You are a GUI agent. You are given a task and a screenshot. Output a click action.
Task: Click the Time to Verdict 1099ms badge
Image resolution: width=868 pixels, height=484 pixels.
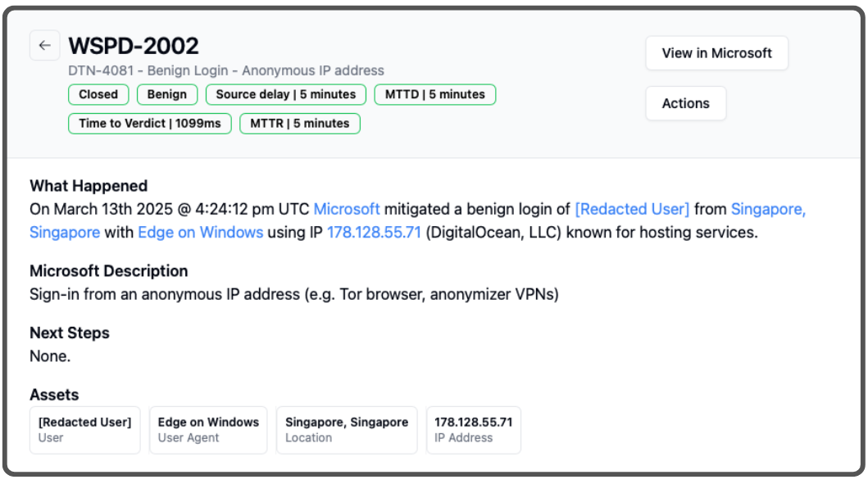[150, 124]
